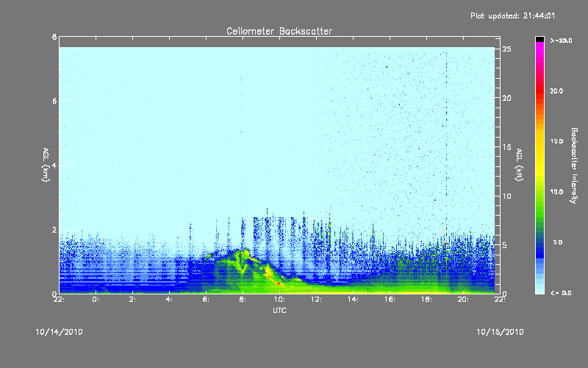Click the "AGL (kft)" right axis title
Screen dimensions: 588x368
click(519, 165)
